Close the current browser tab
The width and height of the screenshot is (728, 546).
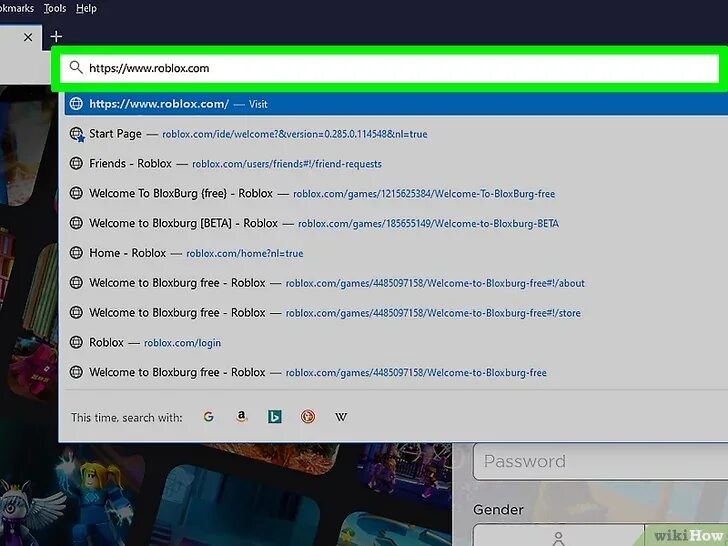click(x=28, y=37)
